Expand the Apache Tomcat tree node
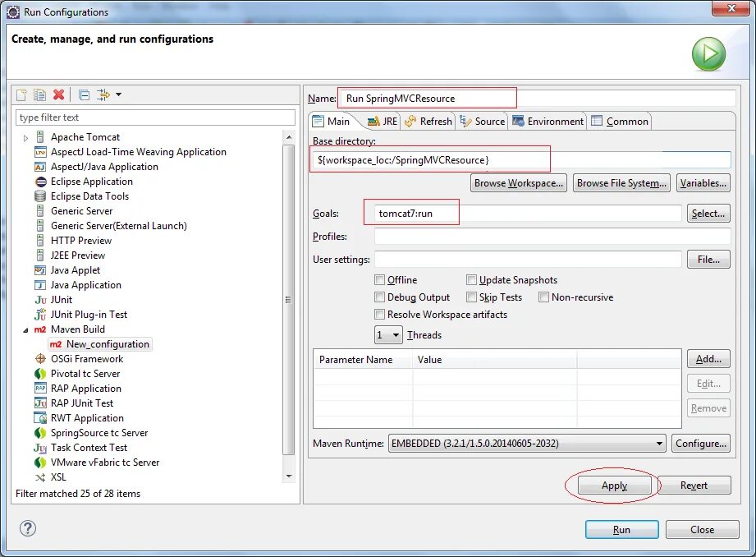This screenshot has height=557, width=756. (25, 138)
